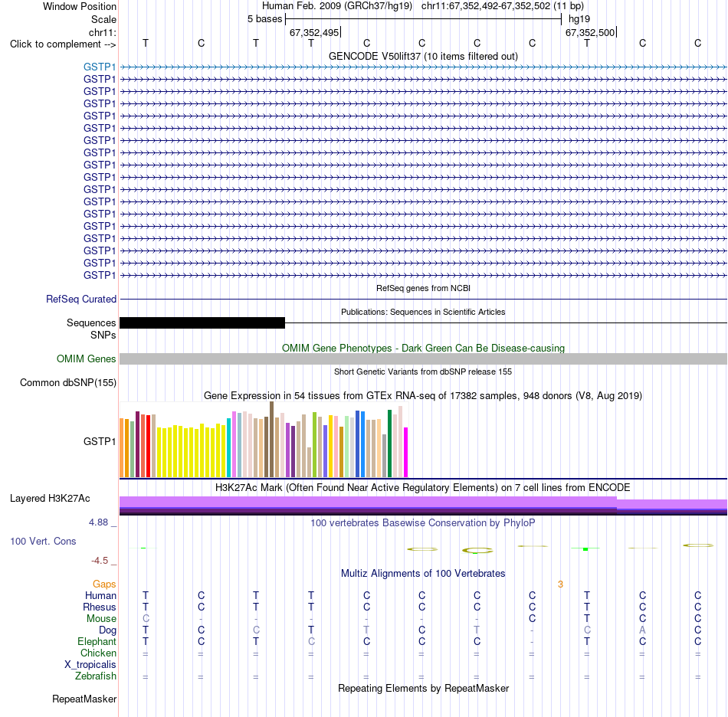Click the X_tropicalis species label
This screenshot has height=717, width=728.
pyautogui.click(x=90, y=665)
